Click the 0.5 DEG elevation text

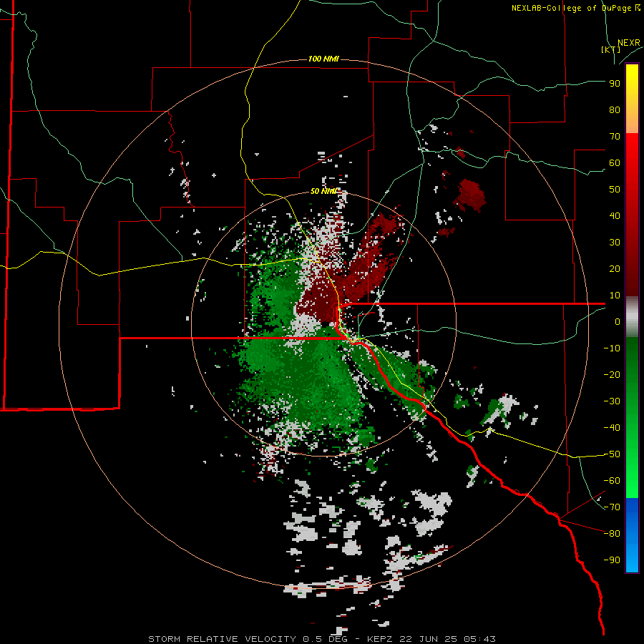[x=326, y=639]
